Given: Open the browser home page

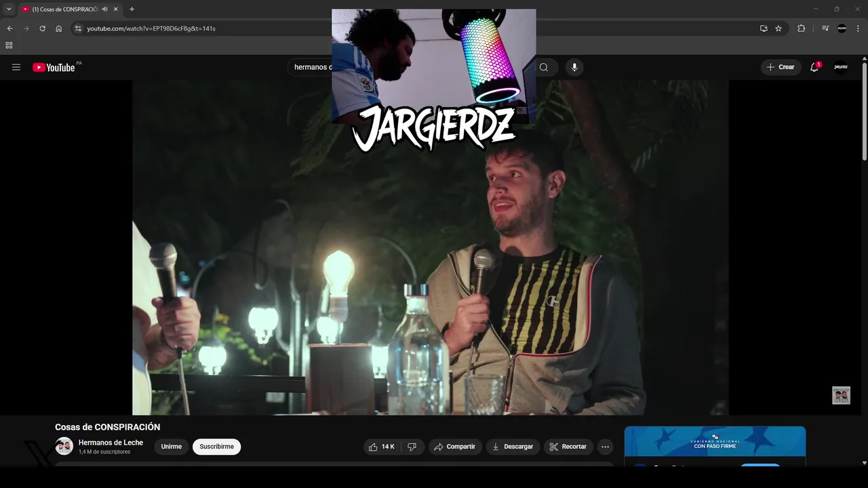Looking at the screenshot, I should [x=58, y=28].
